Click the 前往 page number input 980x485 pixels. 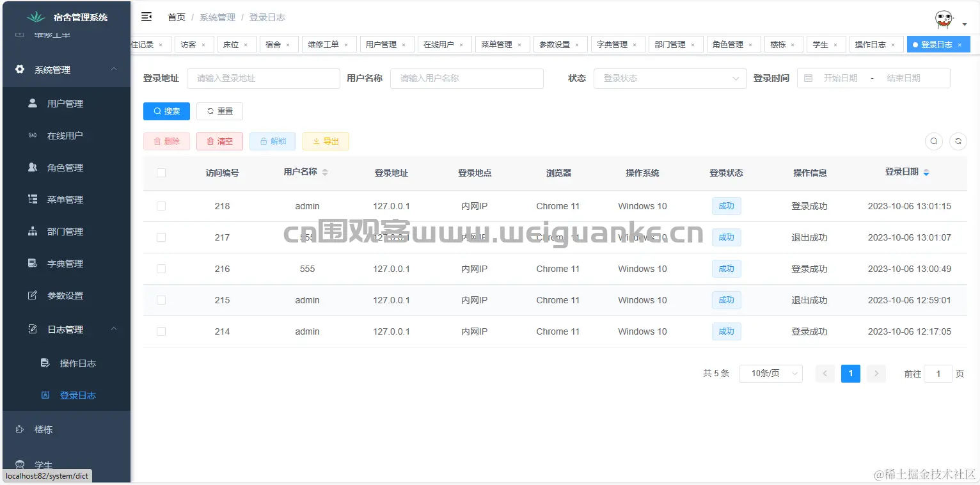coord(938,374)
